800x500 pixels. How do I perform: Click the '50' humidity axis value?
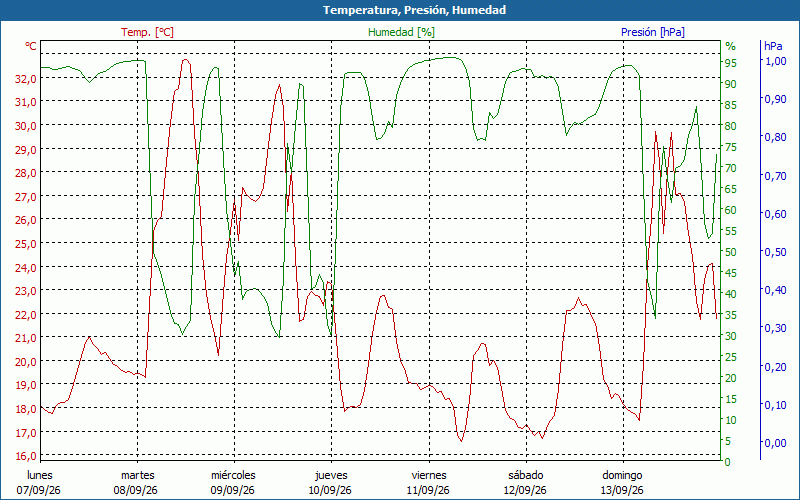731,253
